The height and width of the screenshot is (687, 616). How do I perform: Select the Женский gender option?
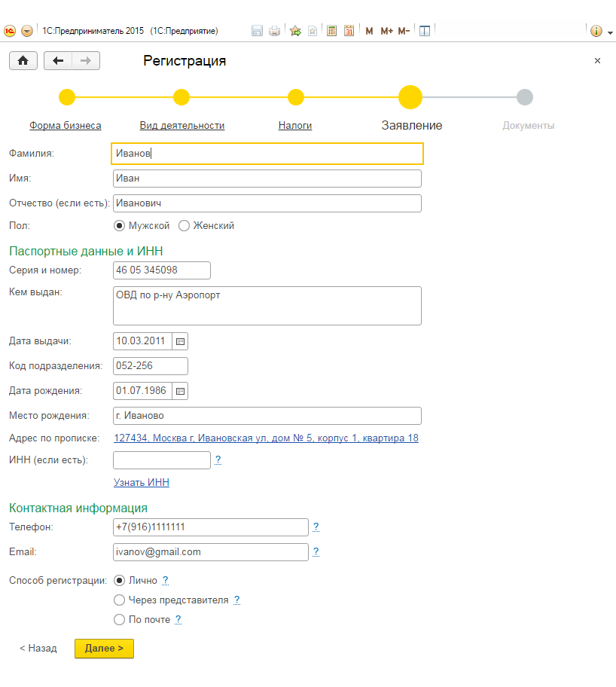[x=184, y=226]
